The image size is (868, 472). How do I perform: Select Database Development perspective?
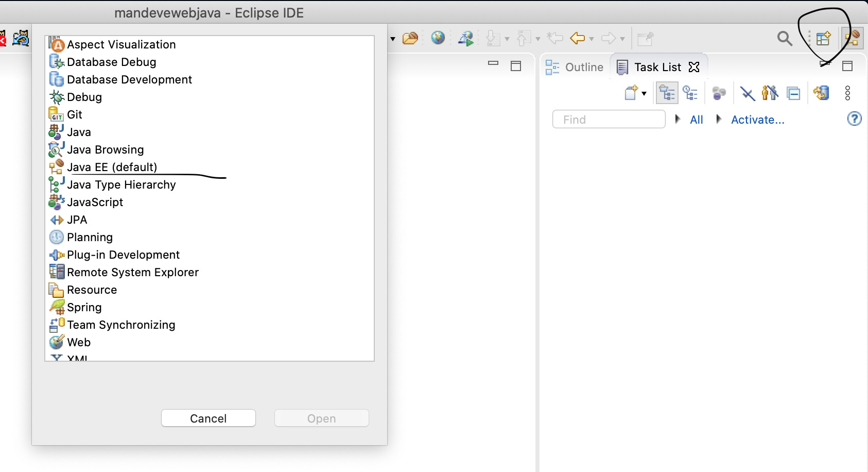click(210, 80)
